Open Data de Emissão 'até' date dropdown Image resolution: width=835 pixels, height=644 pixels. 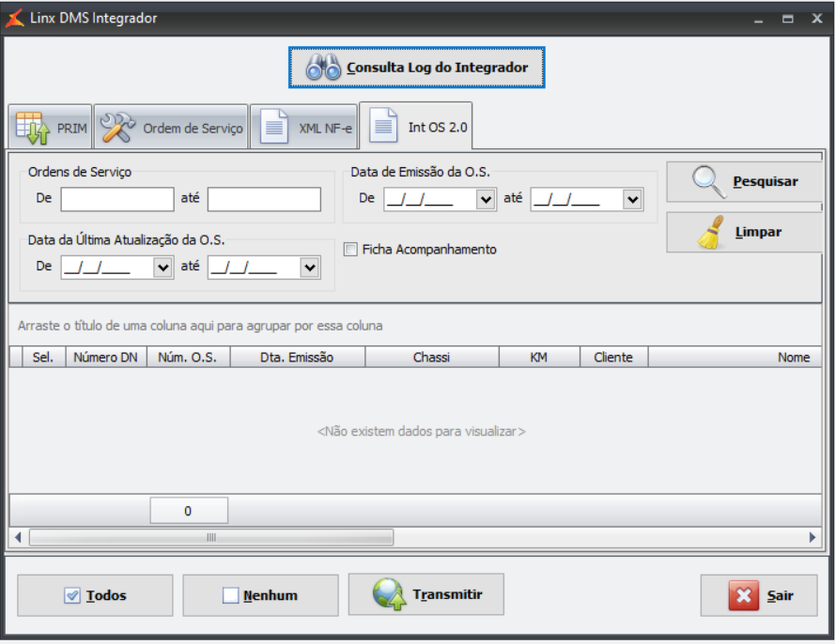point(632,200)
